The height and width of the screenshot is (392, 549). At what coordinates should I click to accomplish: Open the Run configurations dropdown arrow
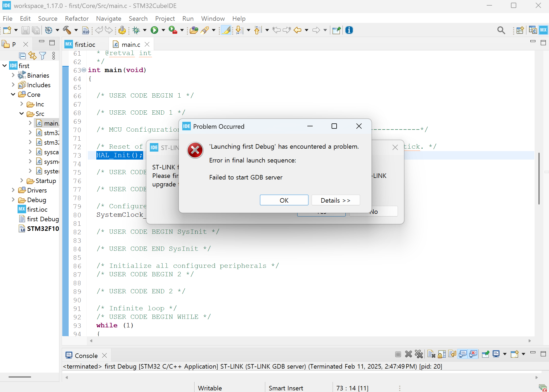[163, 30]
